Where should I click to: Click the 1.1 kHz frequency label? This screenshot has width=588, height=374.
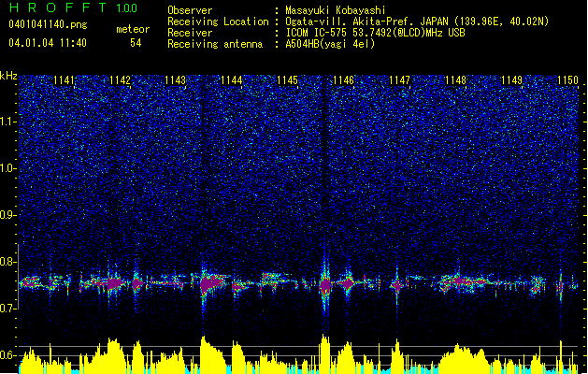tap(7, 122)
